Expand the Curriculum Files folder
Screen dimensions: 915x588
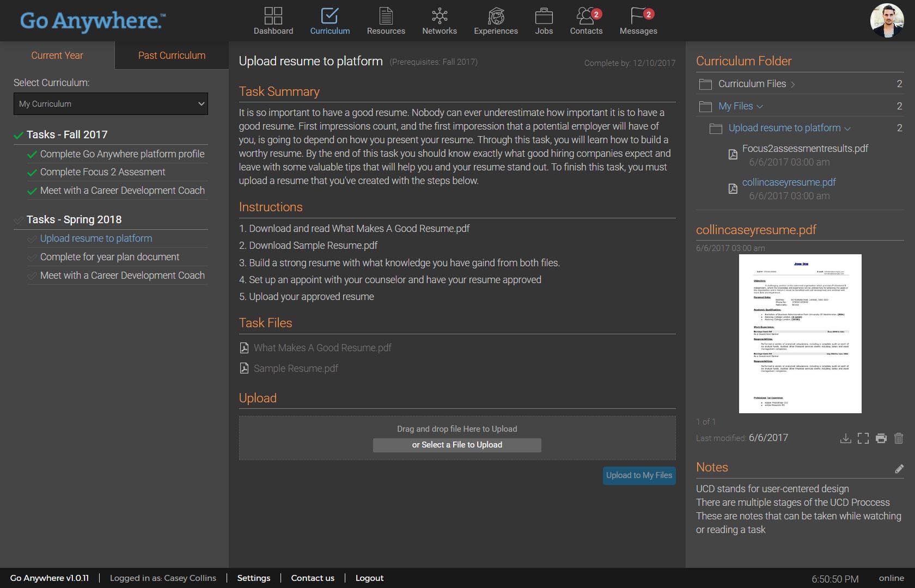(x=752, y=84)
